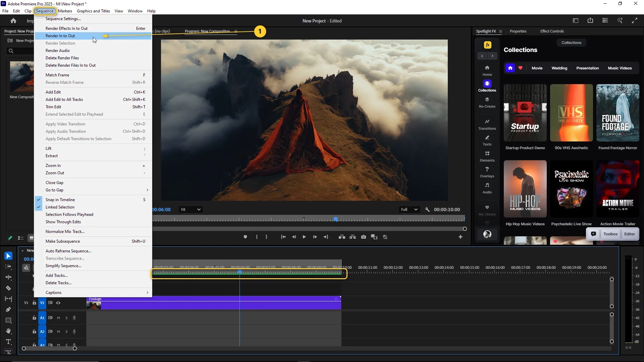The image size is (644, 362).
Task: Click the Program monitor playhead marker
Action: pos(335,219)
